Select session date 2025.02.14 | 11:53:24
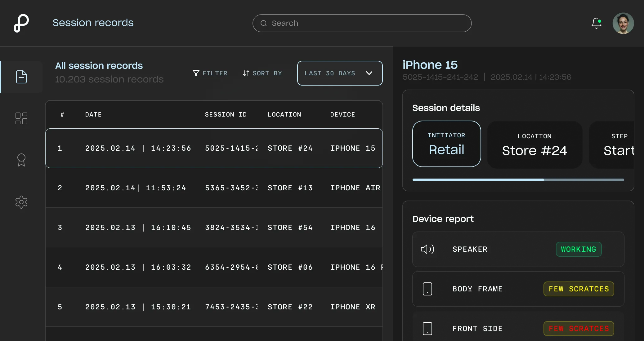This screenshot has height=341, width=644. click(136, 188)
